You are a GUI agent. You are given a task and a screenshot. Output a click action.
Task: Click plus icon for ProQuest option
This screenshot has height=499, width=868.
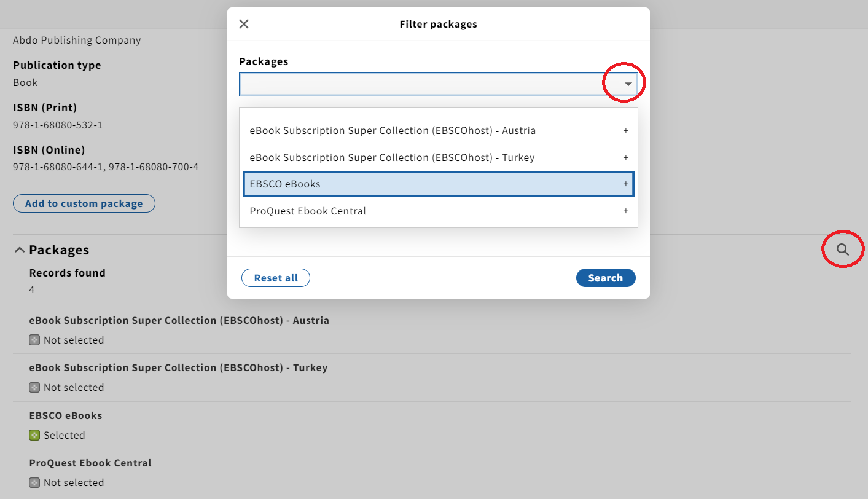coord(626,211)
